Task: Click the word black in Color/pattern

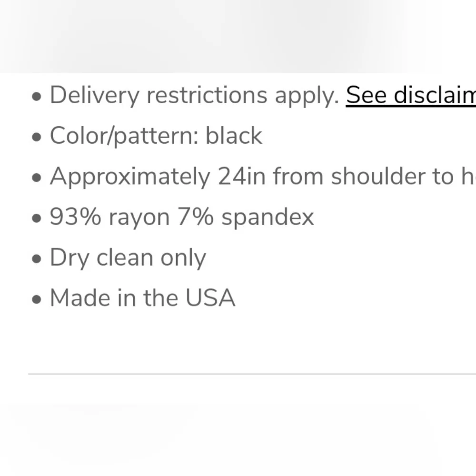Action: pos(234,136)
